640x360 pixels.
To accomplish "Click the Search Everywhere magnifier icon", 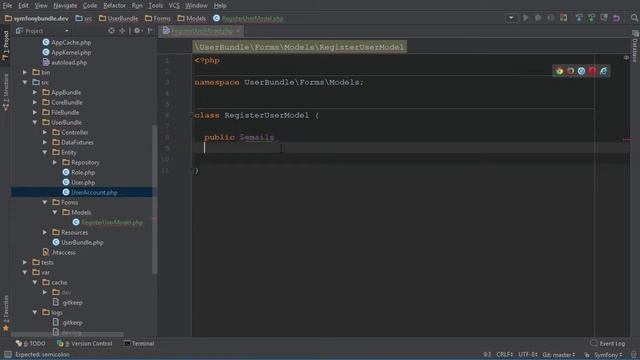I will (x=634, y=18).
